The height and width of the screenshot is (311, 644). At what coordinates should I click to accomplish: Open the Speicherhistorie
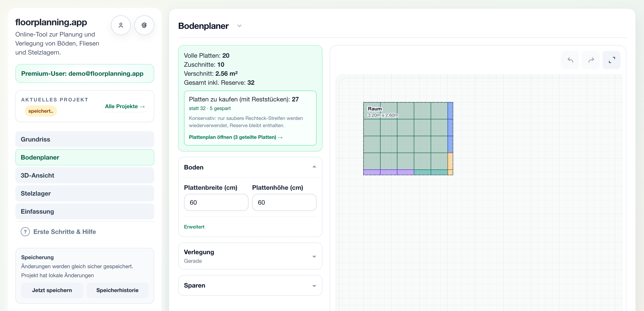point(117,290)
